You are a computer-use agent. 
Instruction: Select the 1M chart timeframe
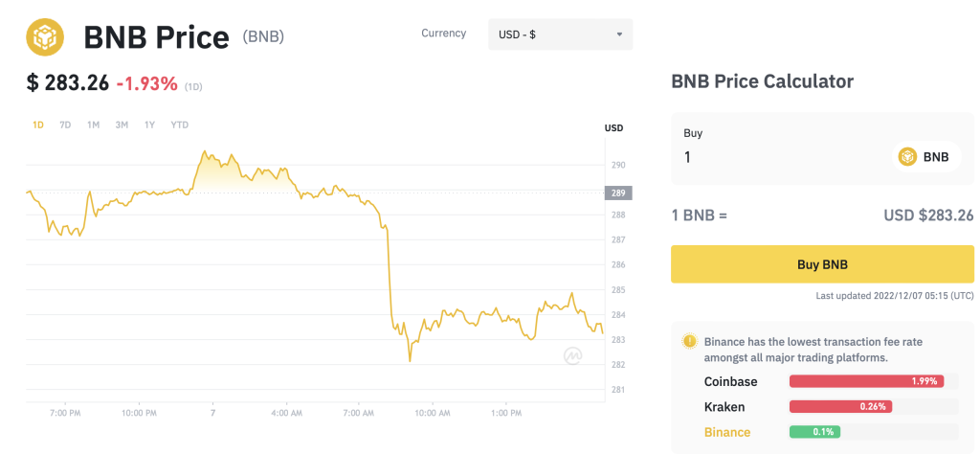point(93,125)
